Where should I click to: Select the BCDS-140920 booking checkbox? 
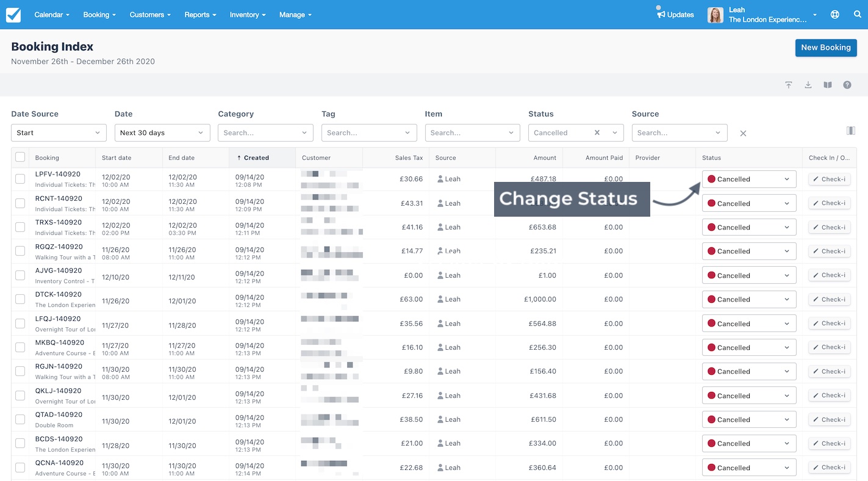point(20,444)
